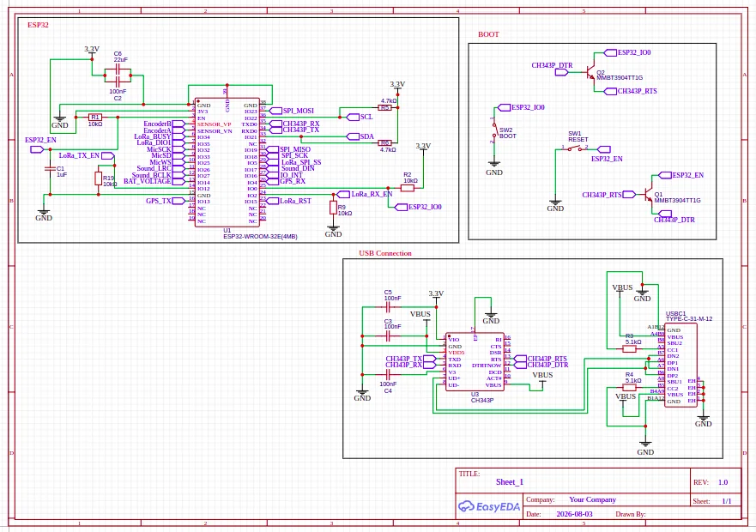This screenshot has height=532, width=756.
Task: Click the 'Your Company' company field
Action: click(593, 499)
